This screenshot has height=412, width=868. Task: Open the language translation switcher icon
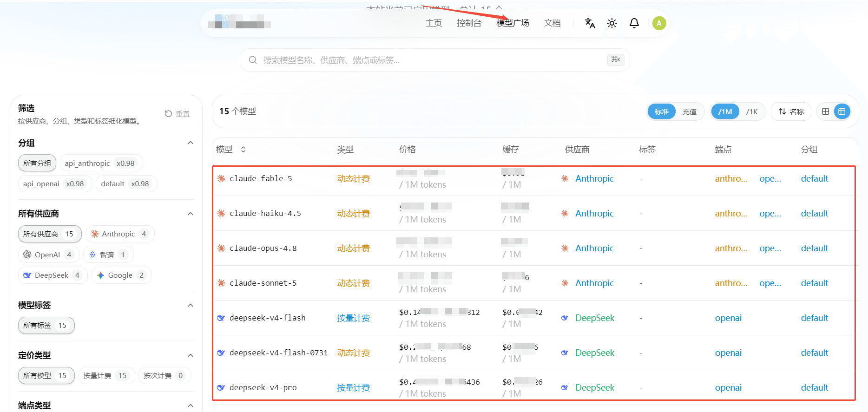(x=590, y=23)
